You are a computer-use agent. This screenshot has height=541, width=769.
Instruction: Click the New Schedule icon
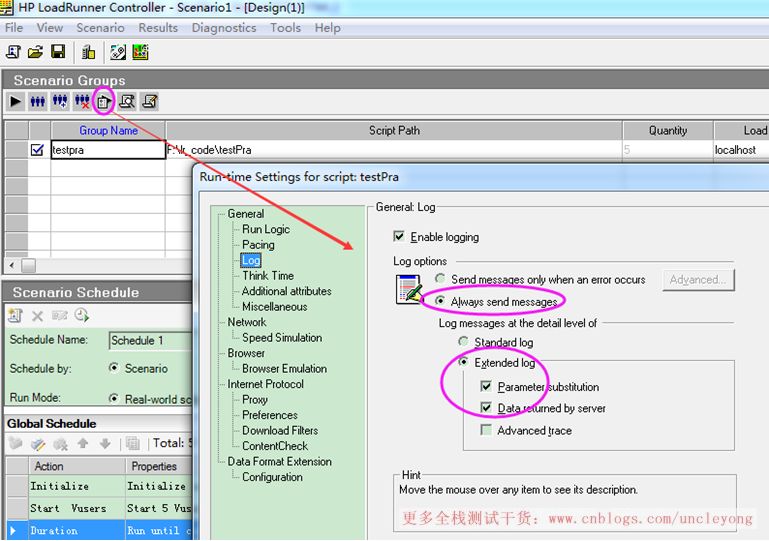[x=16, y=315]
